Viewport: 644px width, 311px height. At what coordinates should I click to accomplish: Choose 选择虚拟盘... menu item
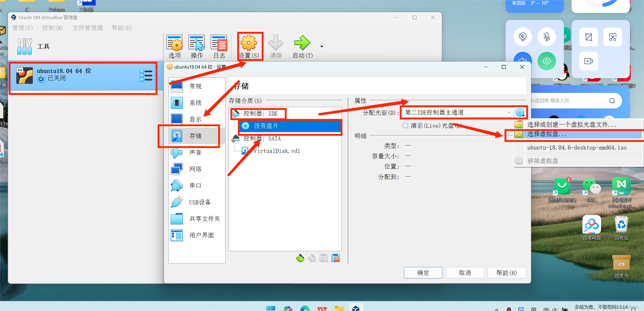[x=578, y=134]
